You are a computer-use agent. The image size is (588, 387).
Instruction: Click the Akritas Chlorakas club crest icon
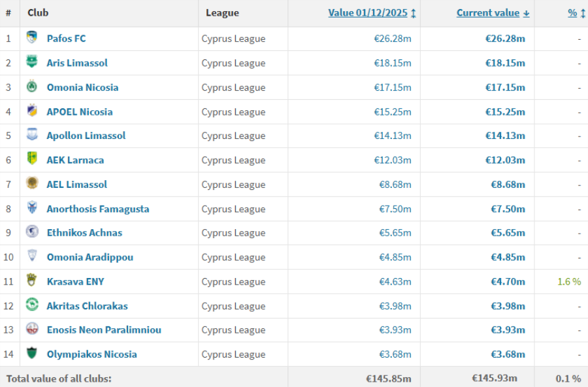click(x=32, y=305)
